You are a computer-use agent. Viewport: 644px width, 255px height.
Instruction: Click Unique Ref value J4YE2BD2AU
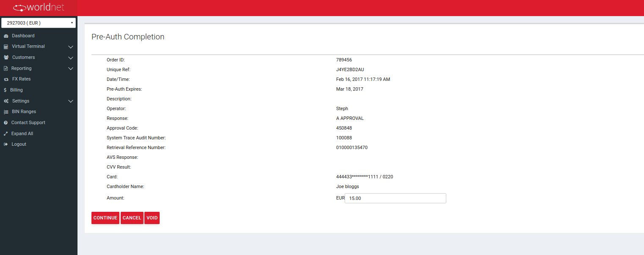[x=350, y=69]
